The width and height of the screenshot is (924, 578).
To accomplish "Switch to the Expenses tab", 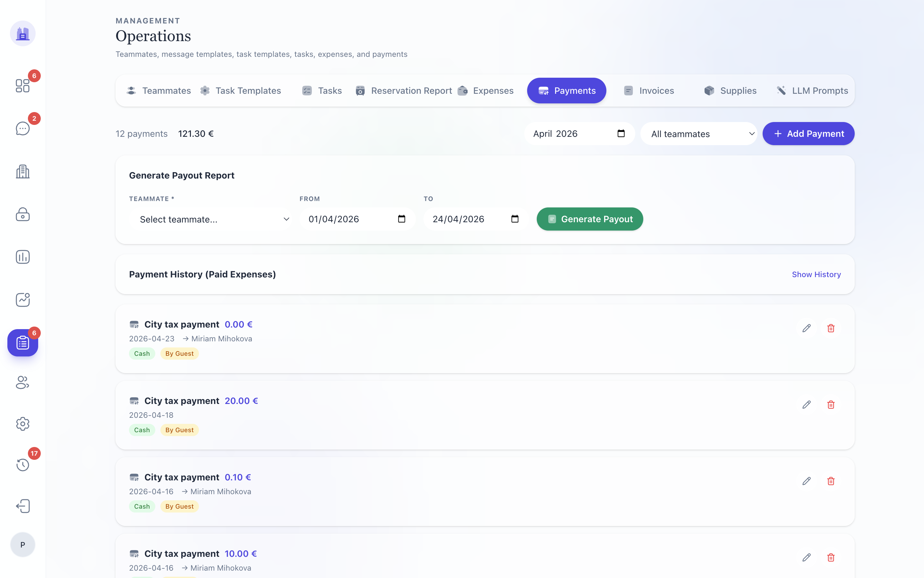I will (485, 91).
